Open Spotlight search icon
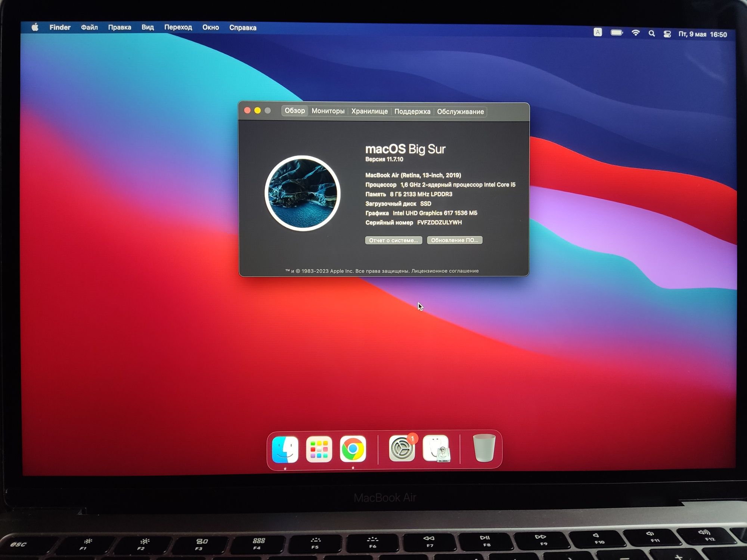Viewport: 747px width, 560px height. pos(652,34)
